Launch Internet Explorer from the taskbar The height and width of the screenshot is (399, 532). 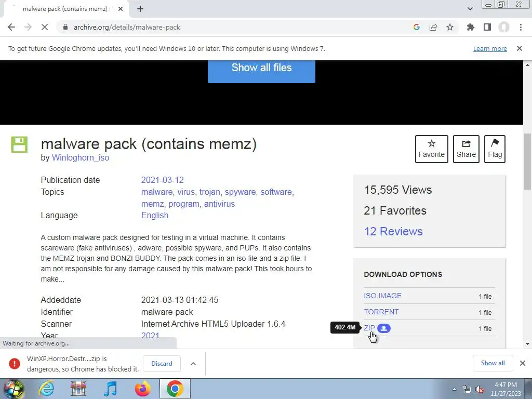(46, 389)
